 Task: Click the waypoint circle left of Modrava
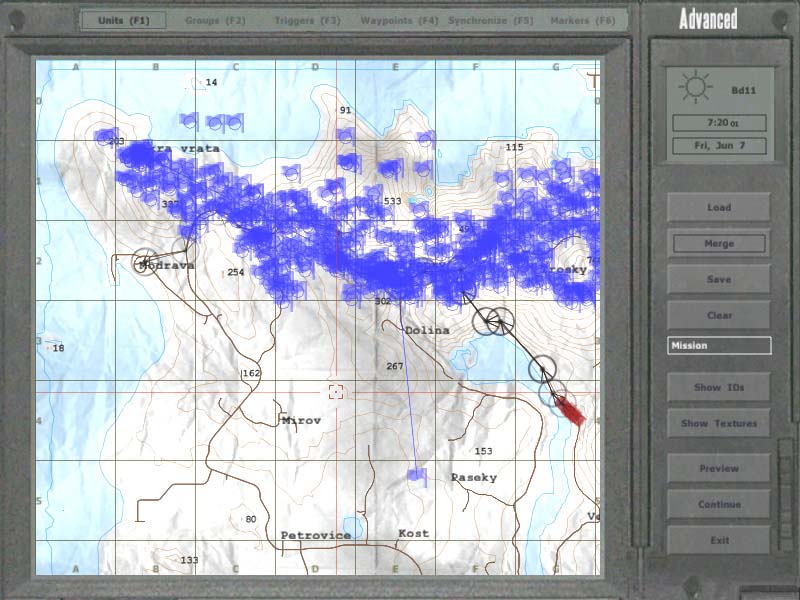click(x=145, y=263)
